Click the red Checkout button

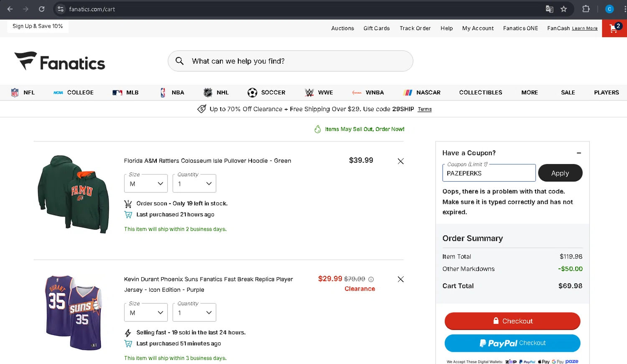coord(512,321)
